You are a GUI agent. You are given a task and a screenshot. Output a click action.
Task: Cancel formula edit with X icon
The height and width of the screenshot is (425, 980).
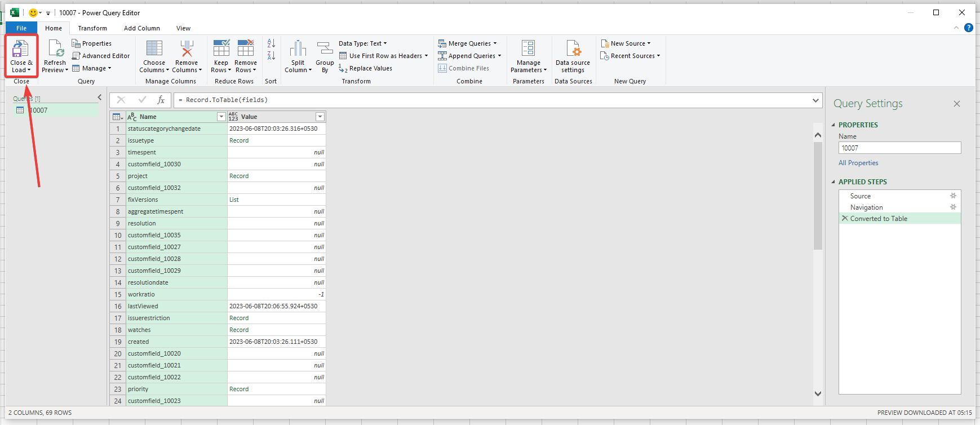(x=121, y=100)
